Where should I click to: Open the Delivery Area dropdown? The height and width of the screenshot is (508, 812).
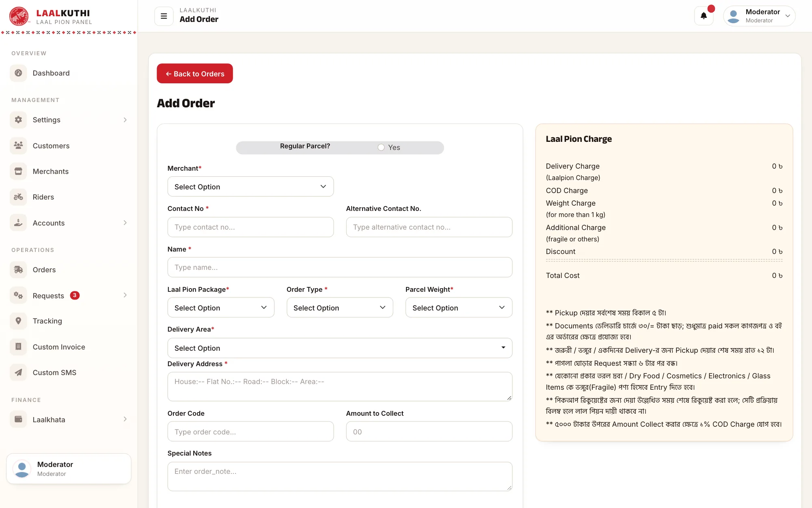point(340,348)
